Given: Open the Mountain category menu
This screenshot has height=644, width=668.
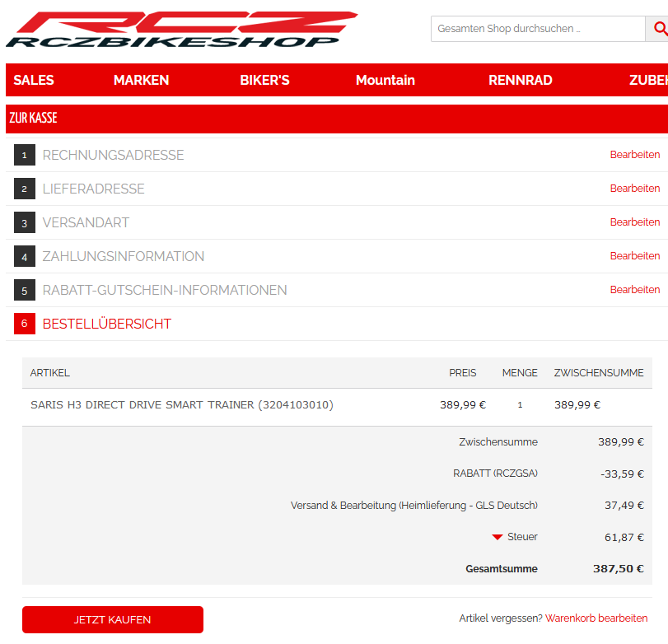Looking at the screenshot, I should click(385, 80).
